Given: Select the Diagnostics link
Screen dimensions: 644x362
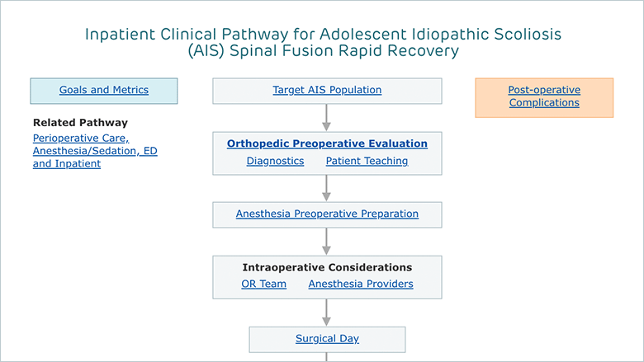Looking at the screenshot, I should coord(275,161).
